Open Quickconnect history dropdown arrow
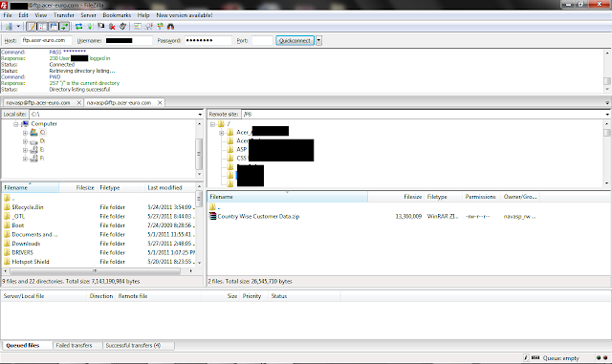 click(318, 40)
